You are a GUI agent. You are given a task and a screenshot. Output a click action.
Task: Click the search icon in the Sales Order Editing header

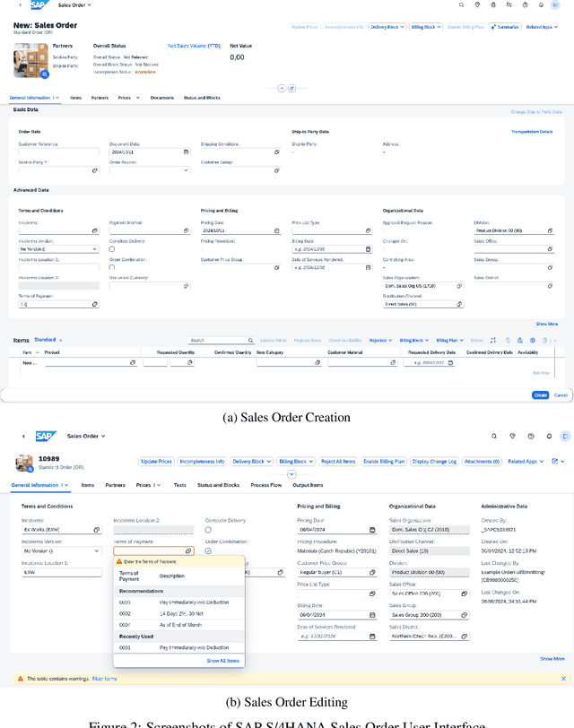point(494,436)
